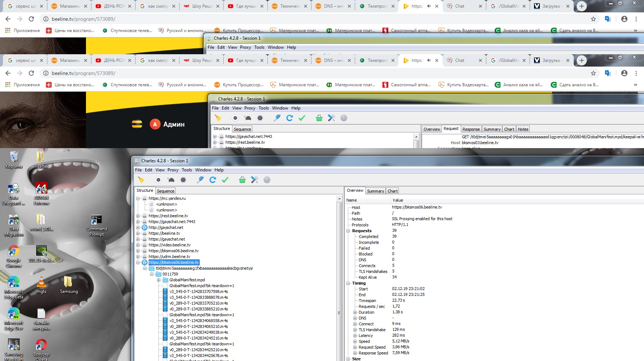Select the 391.35-desk NVIDIA installer icon
Image resolution: width=644 pixels, height=361 pixels.
click(41, 254)
